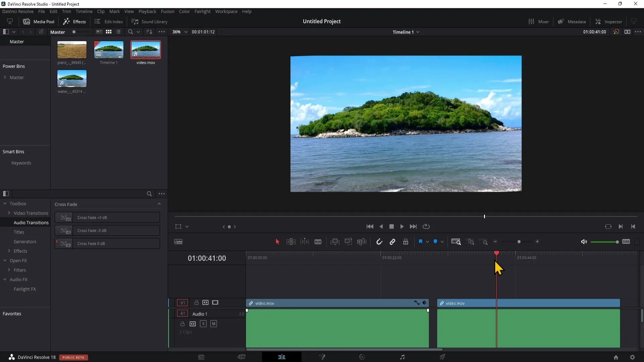Viewport: 644px width, 362px height.
Task: Click the linked selection icon
Action: (392, 241)
